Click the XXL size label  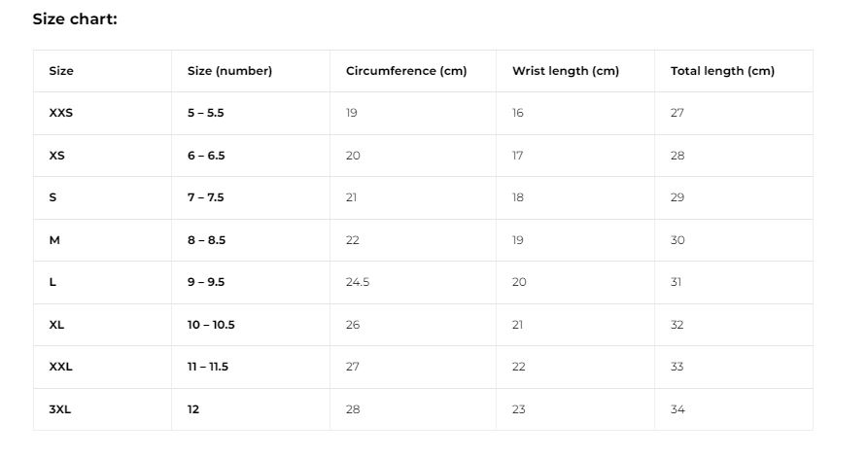click(x=61, y=367)
